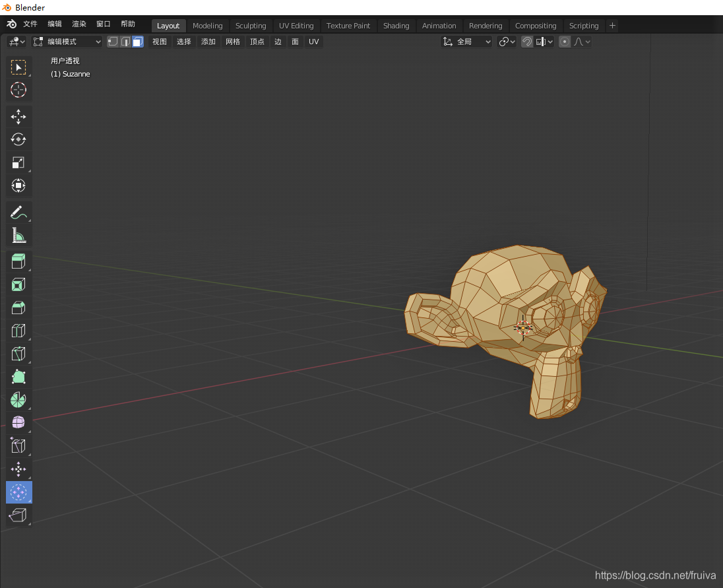Viewport: 723px width, 588px height.
Task: Open the snapping options dropdown
Action: [x=544, y=42]
